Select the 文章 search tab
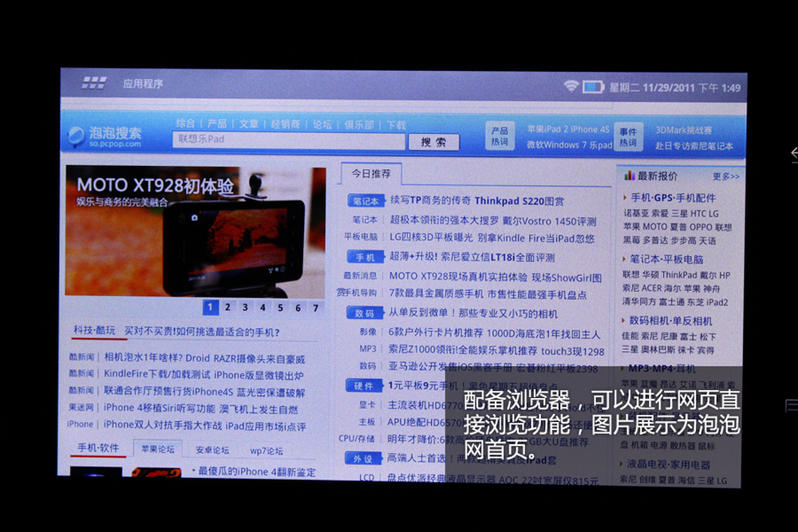 click(x=248, y=124)
